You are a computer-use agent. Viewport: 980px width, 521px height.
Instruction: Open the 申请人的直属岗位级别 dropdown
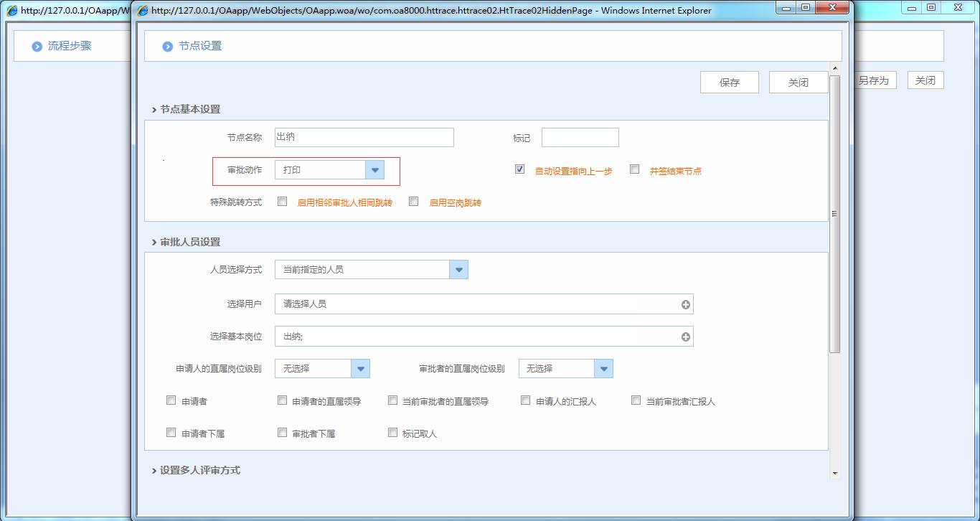click(360, 367)
